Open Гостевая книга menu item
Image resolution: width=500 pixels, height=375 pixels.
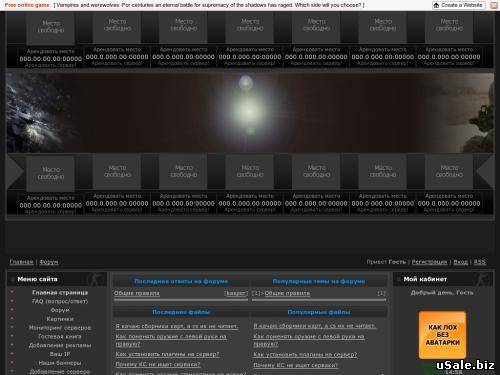tap(60, 336)
